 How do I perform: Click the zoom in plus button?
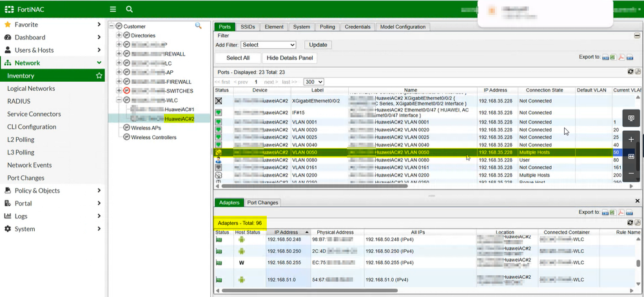[631, 139]
